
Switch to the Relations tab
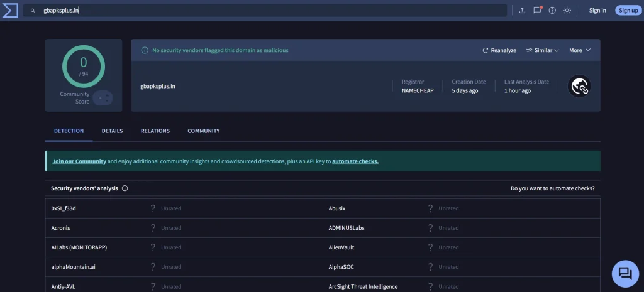(x=155, y=131)
